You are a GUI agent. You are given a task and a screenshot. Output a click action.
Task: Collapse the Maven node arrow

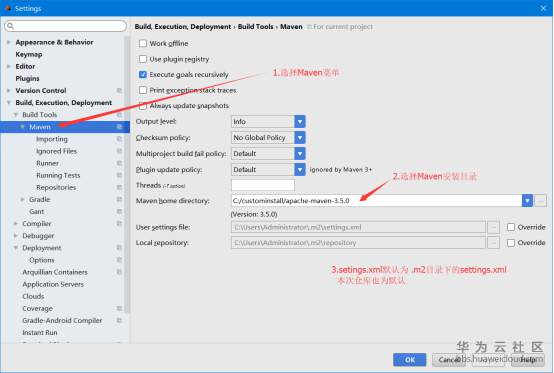coord(23,127)
